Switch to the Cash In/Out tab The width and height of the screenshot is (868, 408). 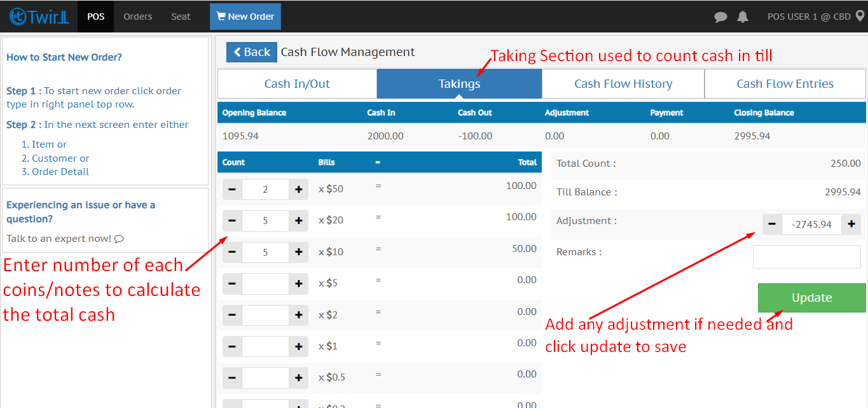coord(297,84)
